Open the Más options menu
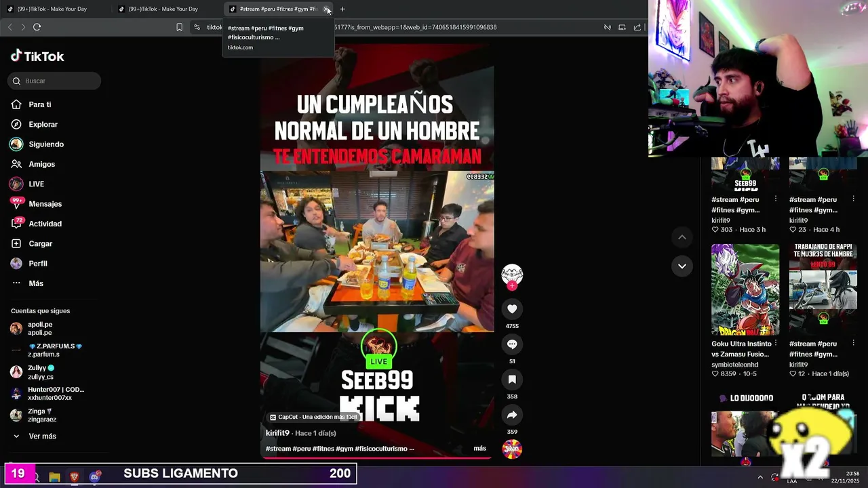The height and width of the screenshot is (488, 868). coord(27,283)
